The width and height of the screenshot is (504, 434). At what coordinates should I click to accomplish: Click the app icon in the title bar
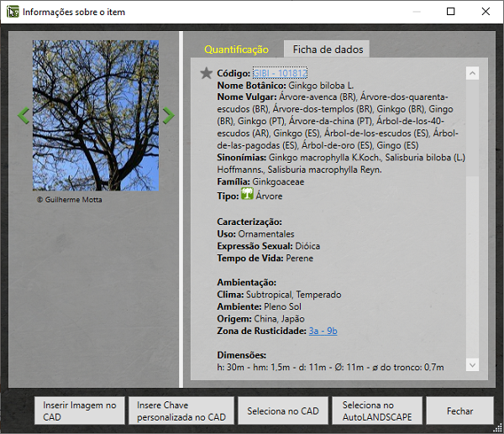(13, 12)
